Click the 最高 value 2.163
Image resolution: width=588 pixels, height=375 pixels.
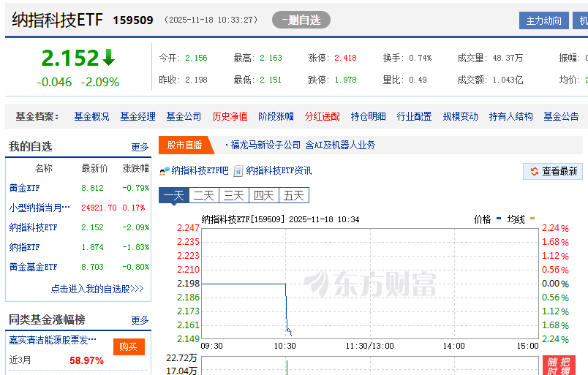pyautogui.click(x=271, y=58)
